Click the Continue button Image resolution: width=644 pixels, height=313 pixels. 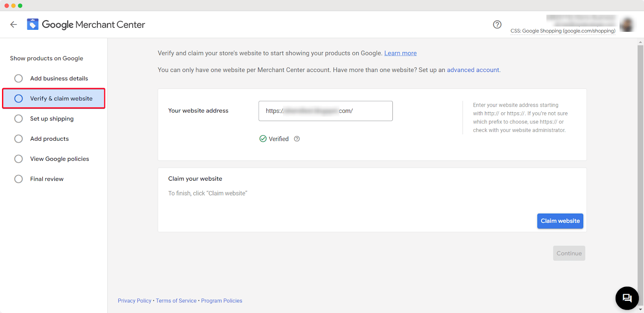(569, 253)
